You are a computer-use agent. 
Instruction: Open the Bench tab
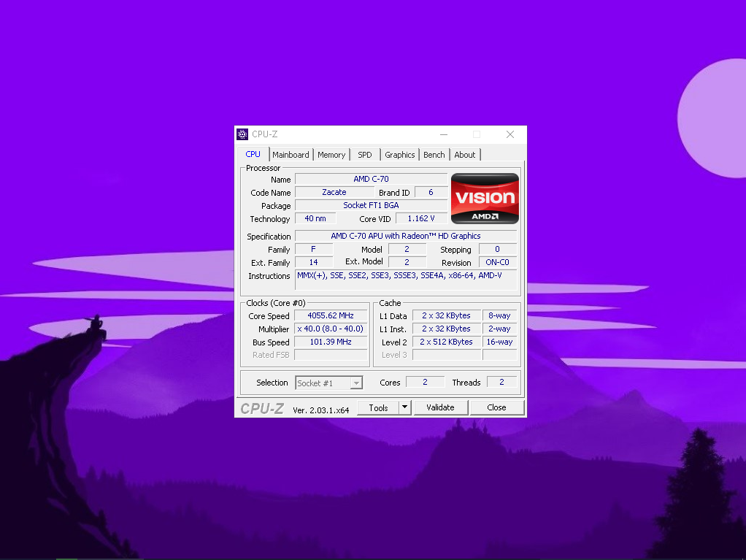pos(434,155)
